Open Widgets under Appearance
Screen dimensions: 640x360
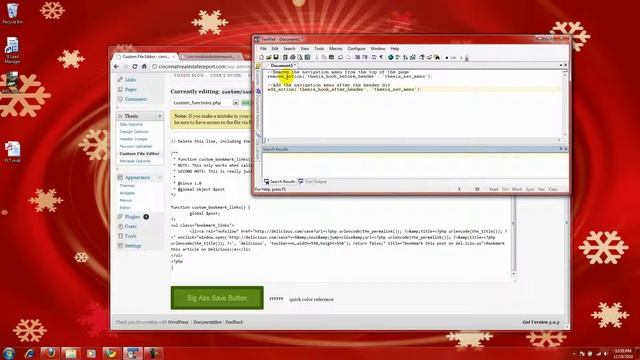pos(127,193)
